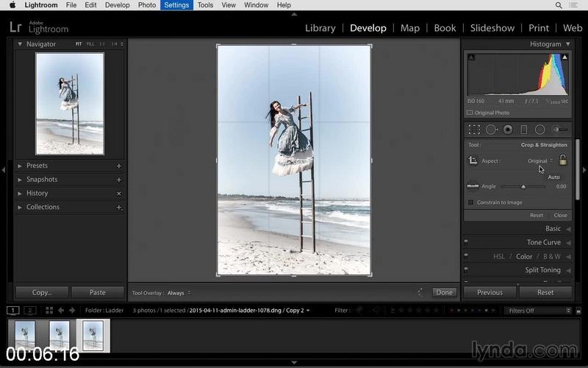Set Navigator zoom to FILL
The height and width of the screenshot is (368, 588).
coord(90,44)
